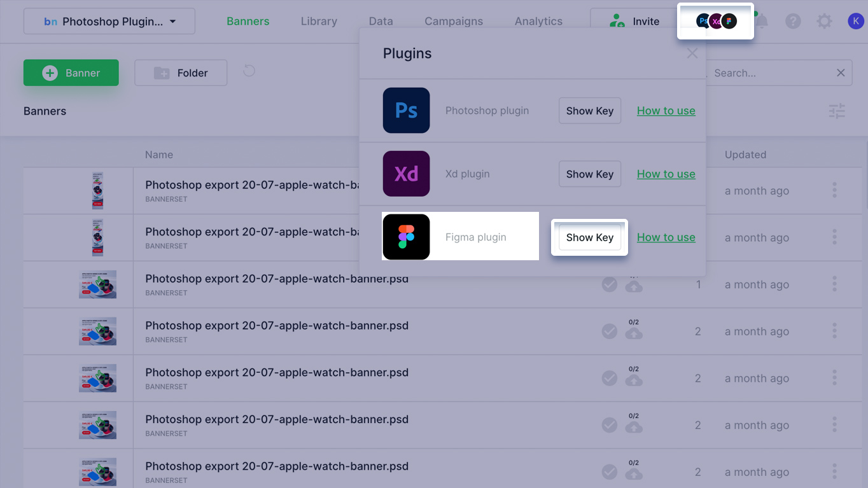Sort by the Updated column header
The image size is (868, 488).
(745, 155)
